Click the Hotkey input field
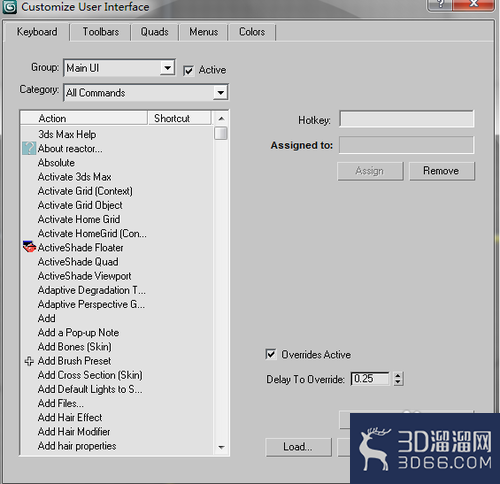 click(406, 119)
